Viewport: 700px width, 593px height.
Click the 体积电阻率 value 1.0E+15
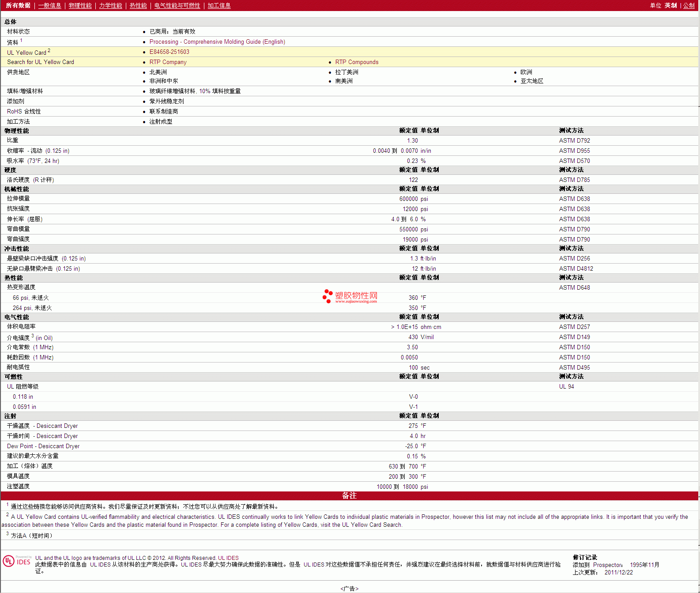pos(404,327)
